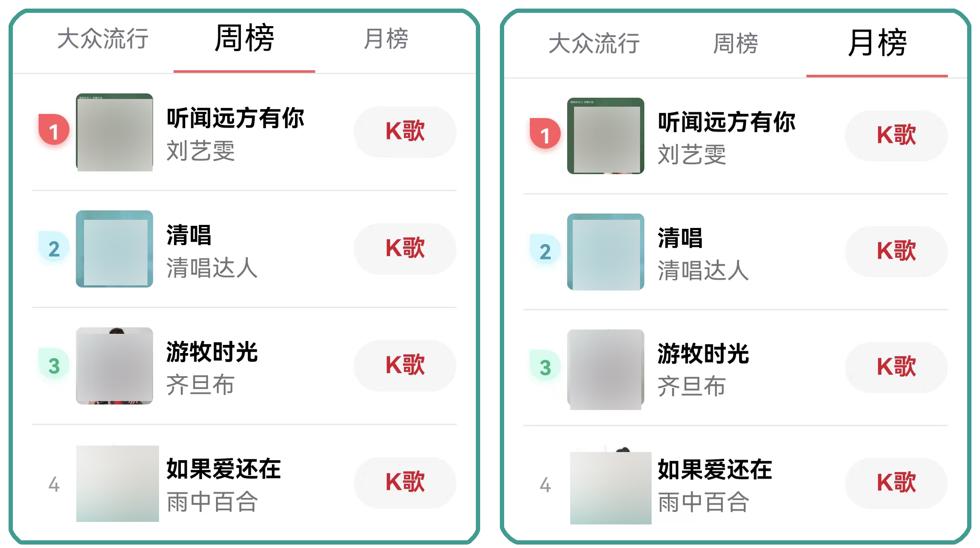980x548 pixels.
Task: Select 大众流行 tab in right panel
Action: [x=594, y=43]
